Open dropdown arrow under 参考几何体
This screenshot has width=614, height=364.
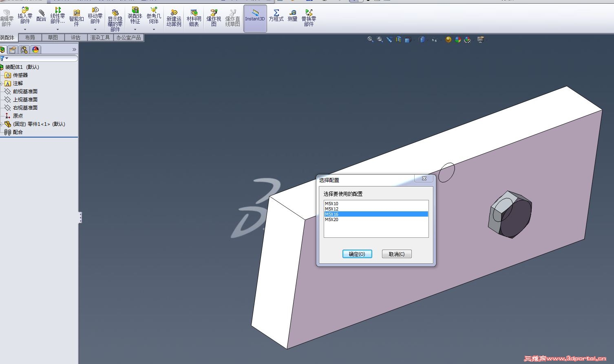click(154, 29)
